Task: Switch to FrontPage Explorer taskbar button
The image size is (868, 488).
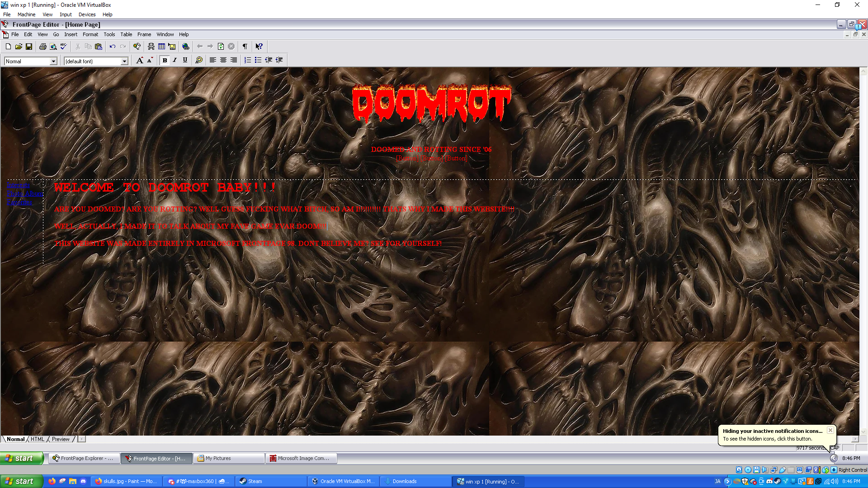Action: [84, 458]
